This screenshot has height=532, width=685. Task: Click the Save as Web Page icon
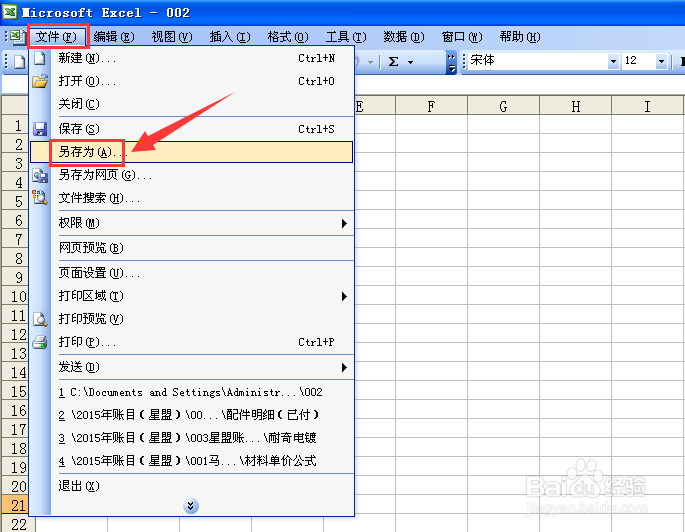[x=40, y=176]
